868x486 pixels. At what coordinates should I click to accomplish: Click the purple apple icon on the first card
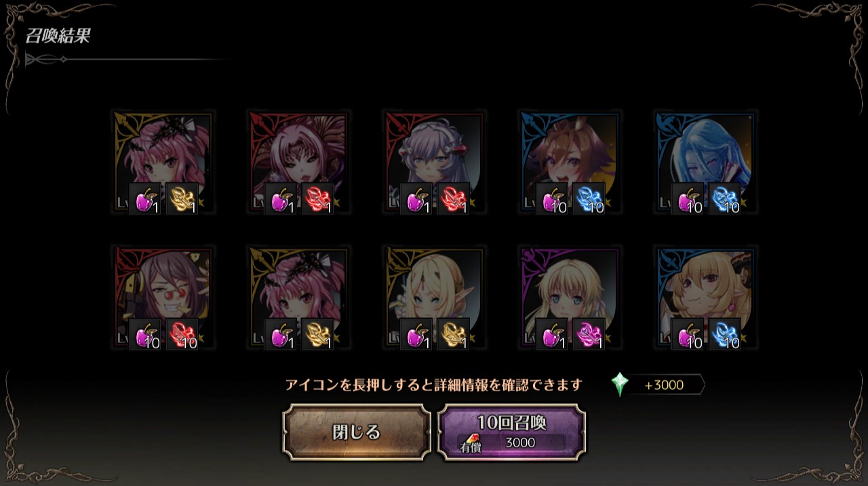pyautogui.click(x=145, y=199)
